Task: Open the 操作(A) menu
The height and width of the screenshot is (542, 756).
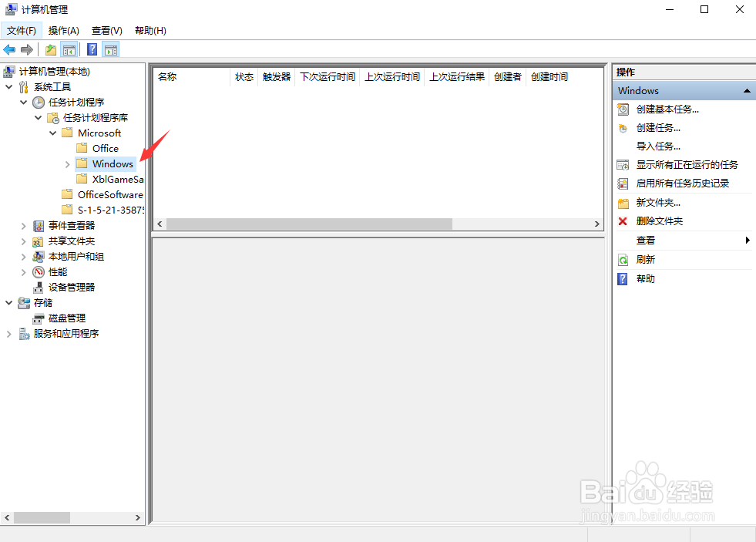Action: 64,31
